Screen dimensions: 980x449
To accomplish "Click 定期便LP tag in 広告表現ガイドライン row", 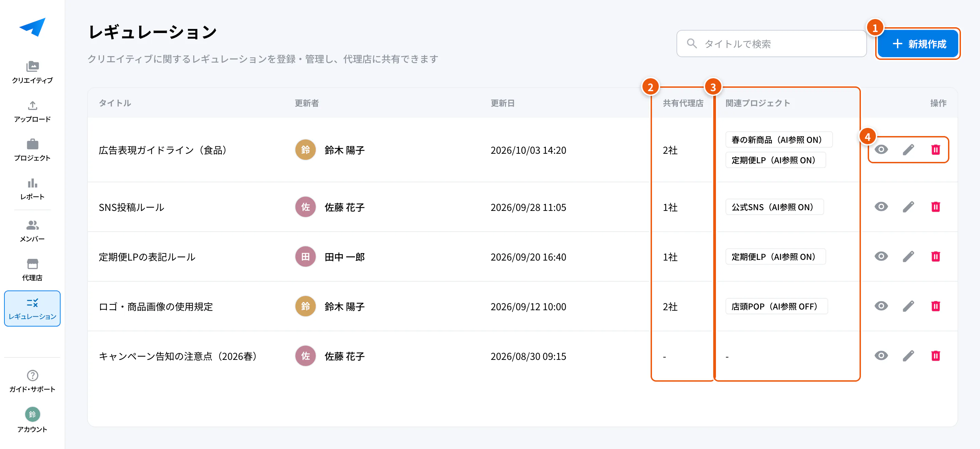I will pos(775,160).
